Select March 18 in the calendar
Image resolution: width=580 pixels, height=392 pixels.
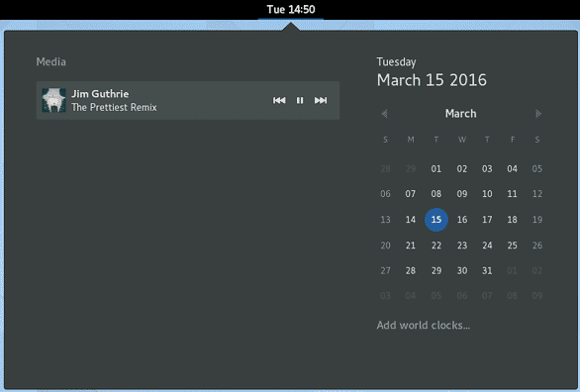point(513,220)
